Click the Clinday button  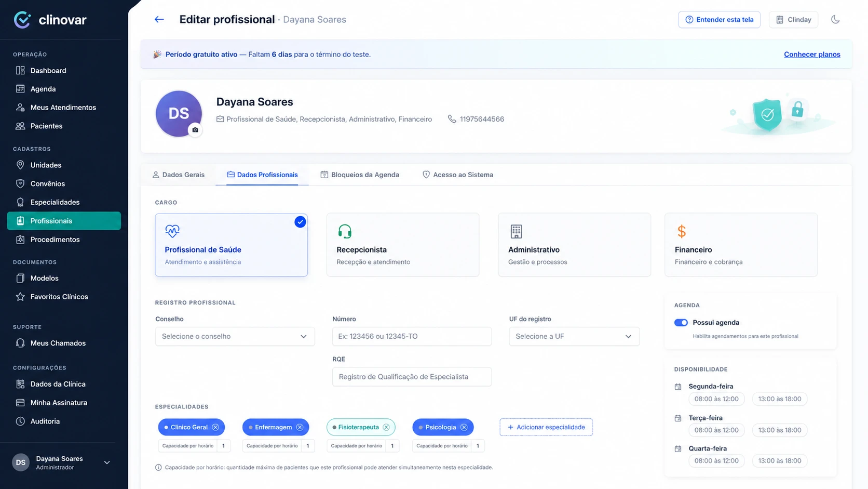tap(793, 20)
